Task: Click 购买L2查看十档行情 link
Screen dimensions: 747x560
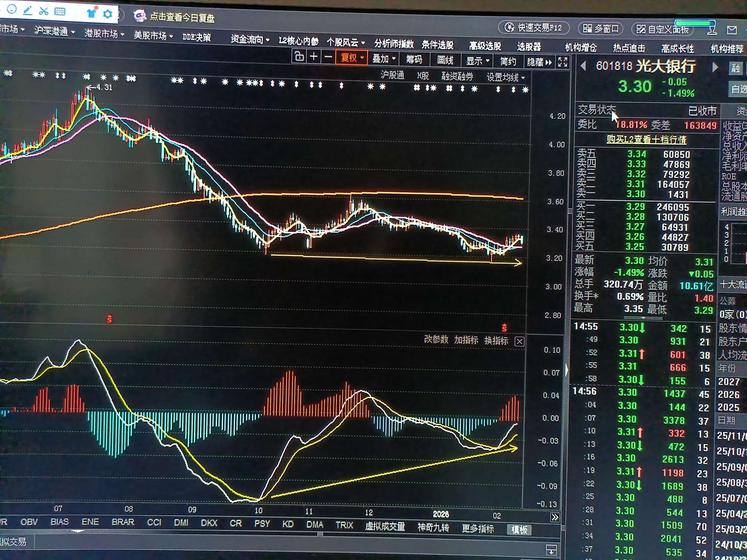Action: pyautogui.click(x=646, y=140)
